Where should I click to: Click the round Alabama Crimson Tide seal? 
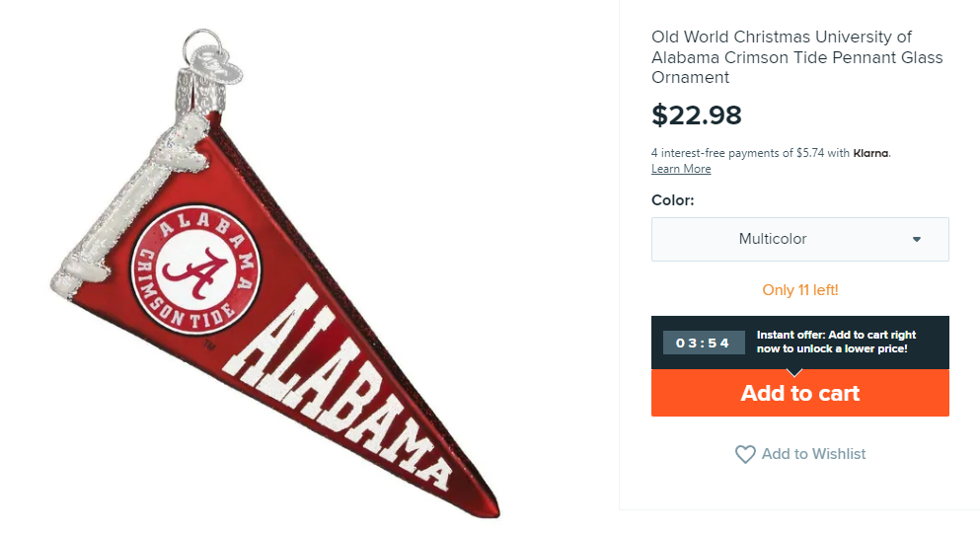195,271
